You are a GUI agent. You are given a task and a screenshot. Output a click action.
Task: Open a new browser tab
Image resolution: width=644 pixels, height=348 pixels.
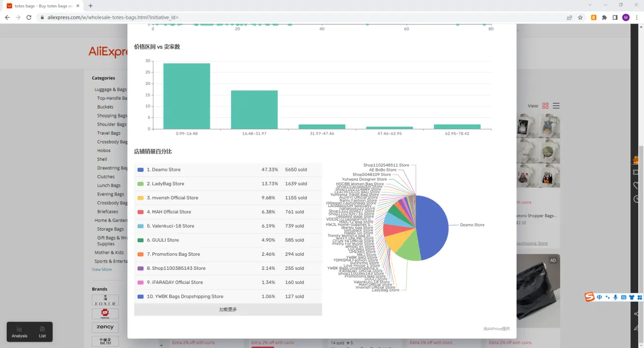coord(91,6)
